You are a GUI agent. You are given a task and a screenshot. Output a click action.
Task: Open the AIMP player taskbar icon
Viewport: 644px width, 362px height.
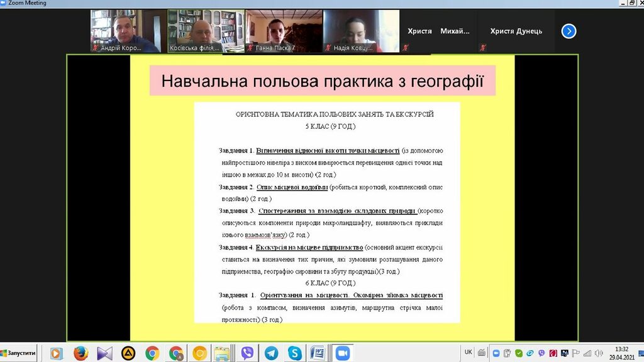click(128, 353)
